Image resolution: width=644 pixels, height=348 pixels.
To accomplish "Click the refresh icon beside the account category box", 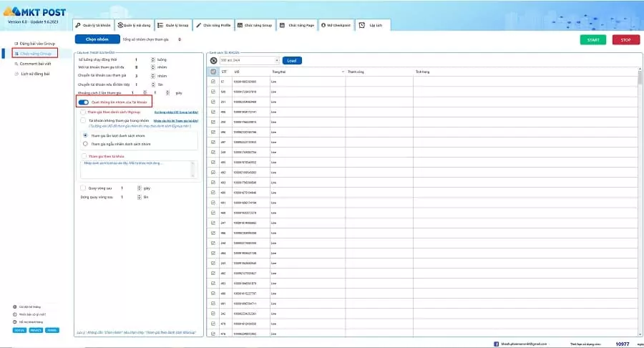I will click(x=213, y=60).
